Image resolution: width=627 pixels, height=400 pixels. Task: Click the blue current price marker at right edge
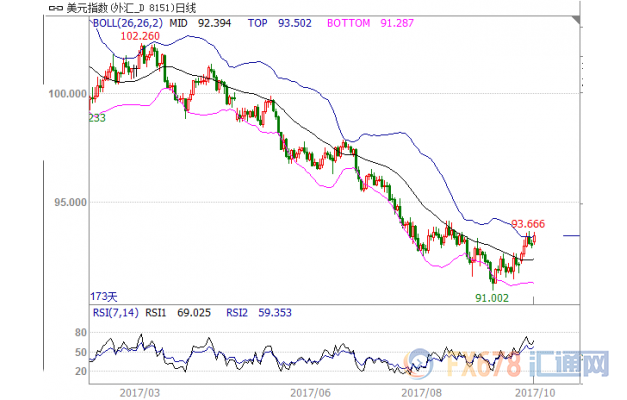(x=571, y=236)
